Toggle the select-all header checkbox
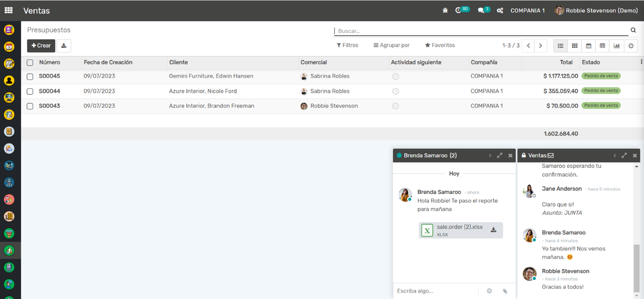Viewport: 644px width, 299px height. click(x=30, y=63)
